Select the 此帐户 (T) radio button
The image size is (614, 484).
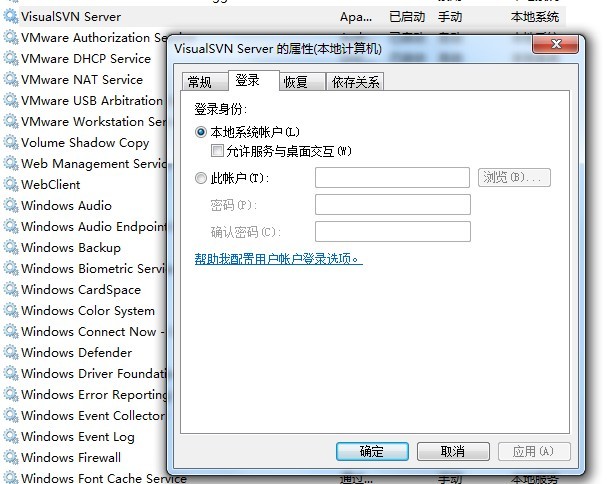click(201, 178)
